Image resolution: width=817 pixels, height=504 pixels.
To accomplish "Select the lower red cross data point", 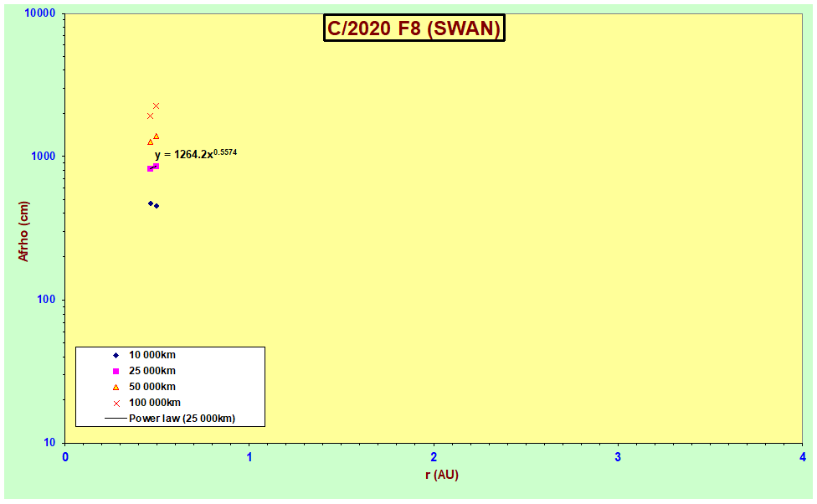I will tap(150, 116).
